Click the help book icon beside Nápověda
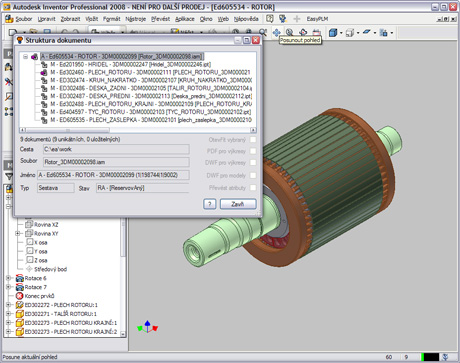460x363 pixels. pyautogui.click(x=270, y=19)
